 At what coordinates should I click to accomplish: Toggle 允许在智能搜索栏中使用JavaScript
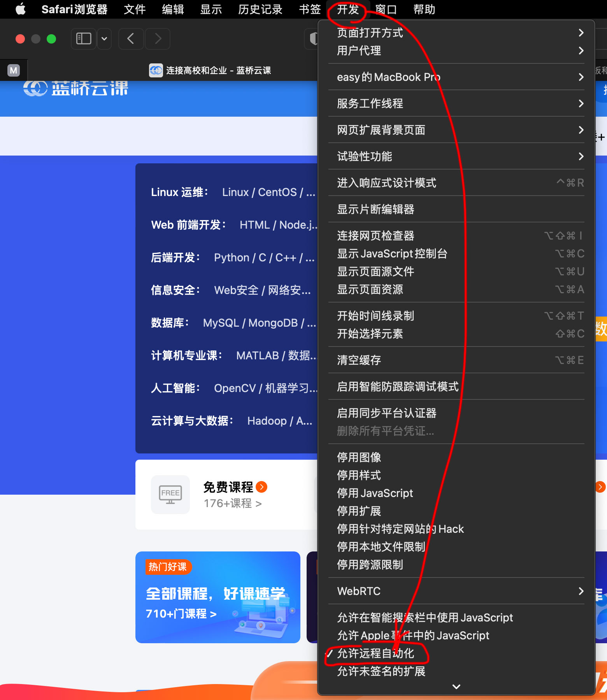click(456, 618)
